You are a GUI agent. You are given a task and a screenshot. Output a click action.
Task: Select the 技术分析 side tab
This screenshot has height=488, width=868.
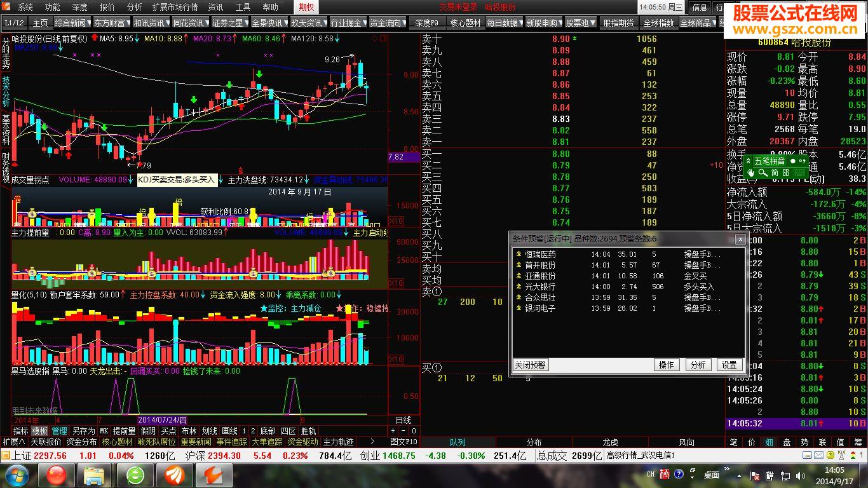[x=6, y=91]
